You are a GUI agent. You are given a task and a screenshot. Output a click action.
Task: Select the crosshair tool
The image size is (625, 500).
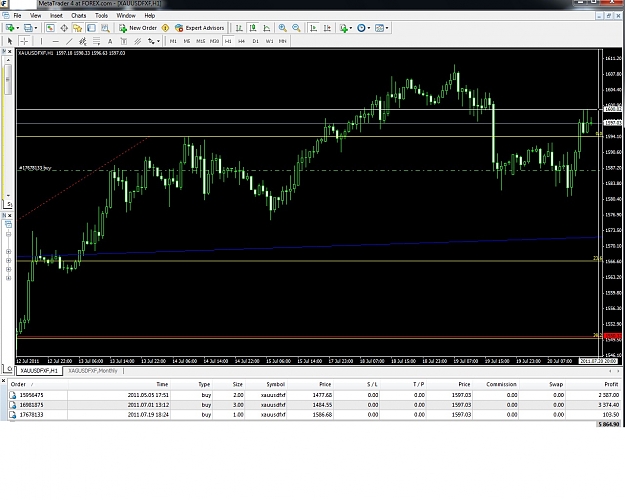click(x=24, y=41)
